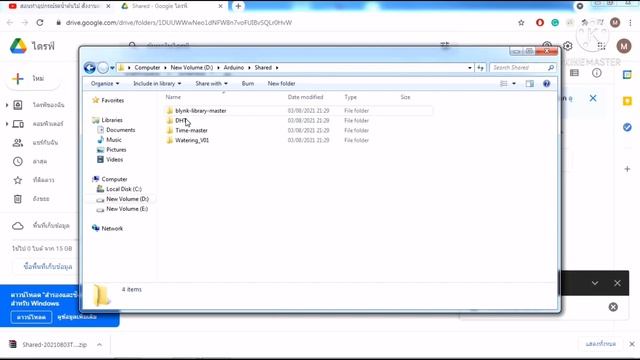Bookmark this page with the star icon
Screen dimensions: 640x360
pyautogui.click(x=521, y=22)
